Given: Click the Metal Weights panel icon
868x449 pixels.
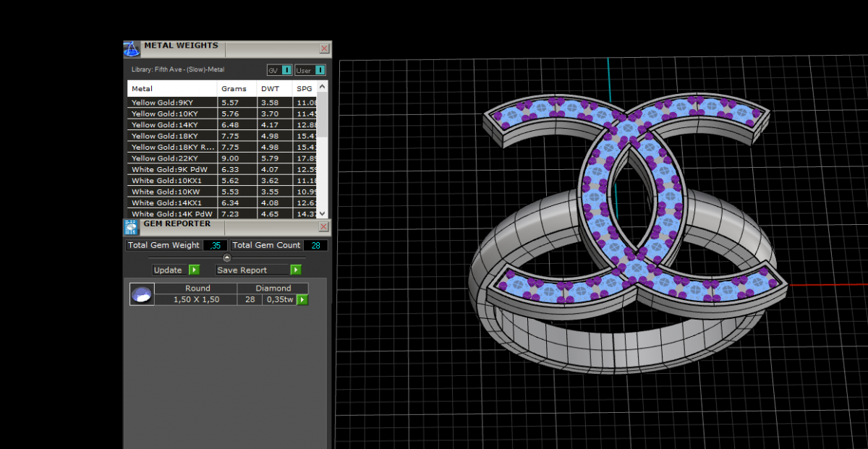Looking at the screenshot, I should coord(131,48).
